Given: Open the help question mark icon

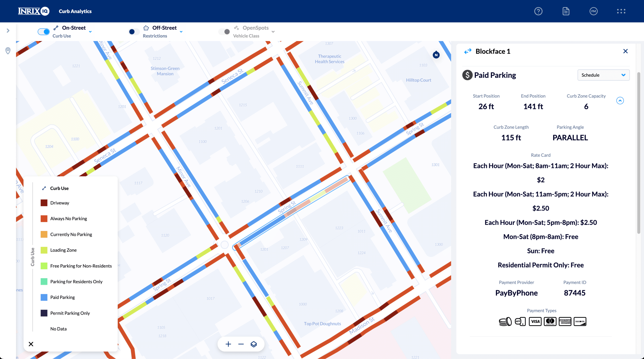Looking at the screenshot, I should point(538,11).
